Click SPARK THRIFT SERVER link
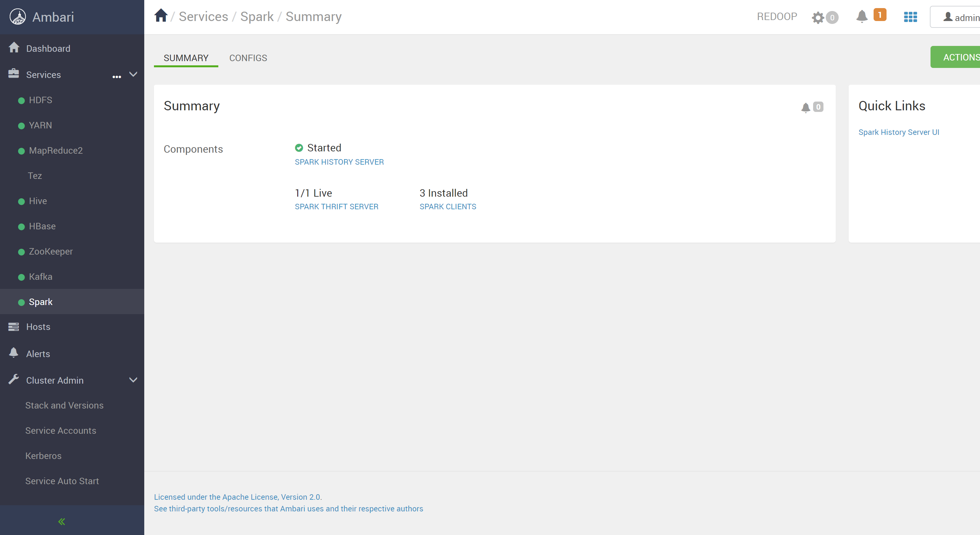980x535 pixels. point(337,207)
